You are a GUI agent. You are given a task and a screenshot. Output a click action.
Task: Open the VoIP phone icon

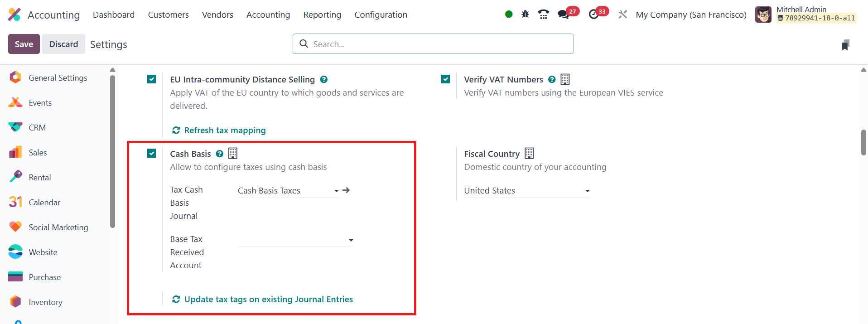(x=544, y=15)
